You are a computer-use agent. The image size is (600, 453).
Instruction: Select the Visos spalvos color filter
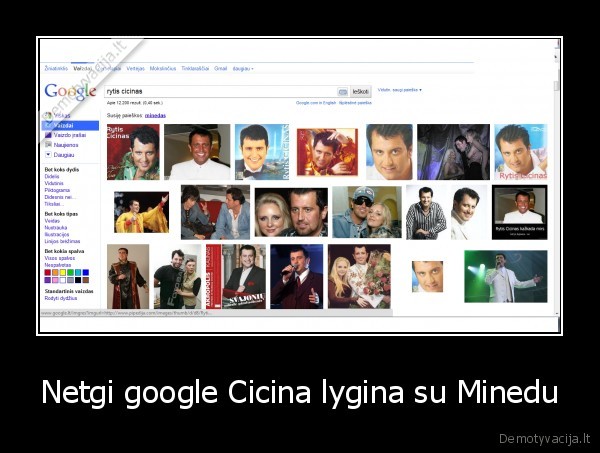click(x=60, y=258)
